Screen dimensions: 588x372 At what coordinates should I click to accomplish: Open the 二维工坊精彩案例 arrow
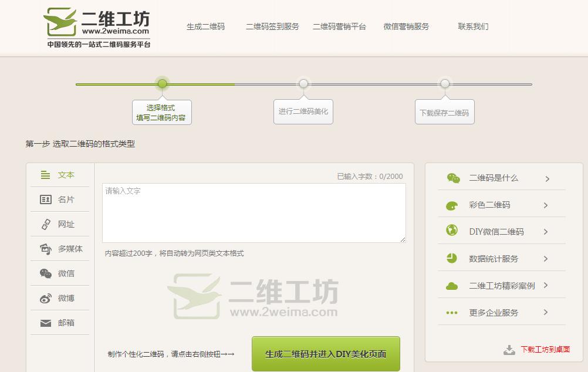546,286
